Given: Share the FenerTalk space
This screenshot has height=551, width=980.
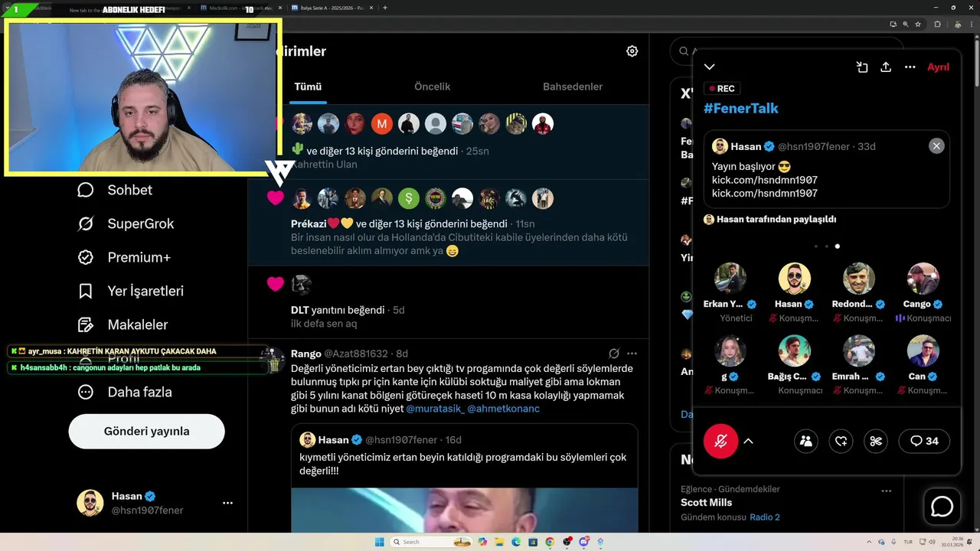Looking at the screenshot, I should point(886,67).
